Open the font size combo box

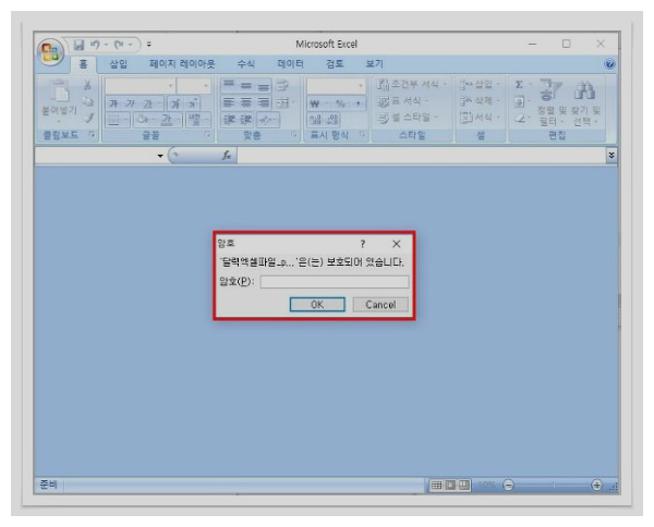[x=193, y=86]
